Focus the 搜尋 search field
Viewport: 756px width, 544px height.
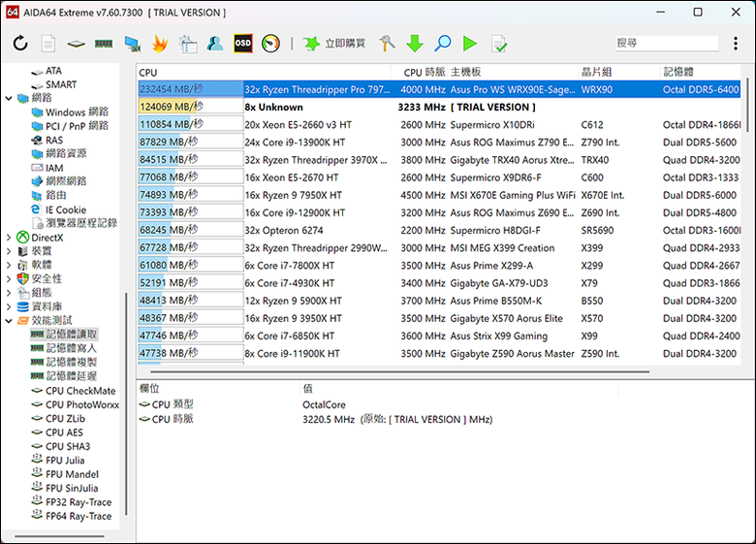667,43
